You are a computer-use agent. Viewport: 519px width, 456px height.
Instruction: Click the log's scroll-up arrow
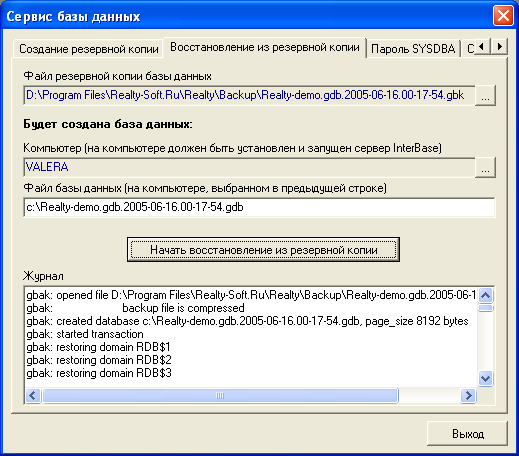[x=486, y=295]
